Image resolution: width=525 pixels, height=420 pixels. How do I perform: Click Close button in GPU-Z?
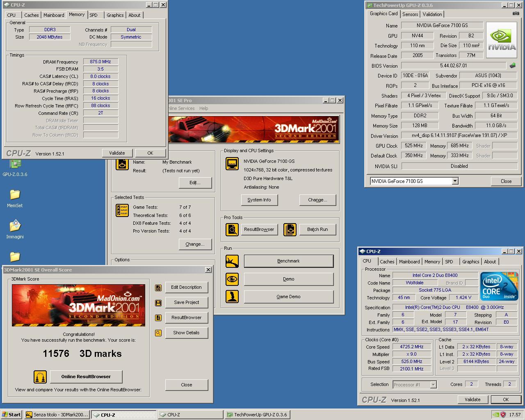point(506,181)
